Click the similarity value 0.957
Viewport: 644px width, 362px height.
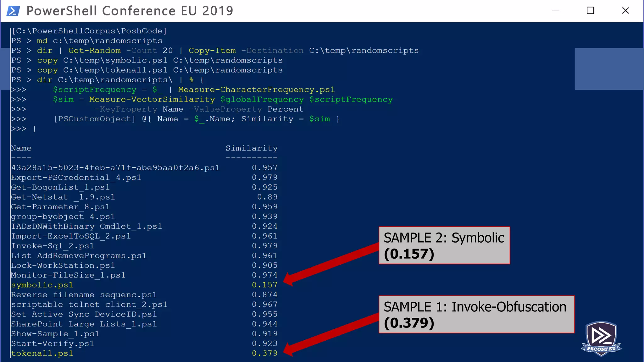[265, 168]
